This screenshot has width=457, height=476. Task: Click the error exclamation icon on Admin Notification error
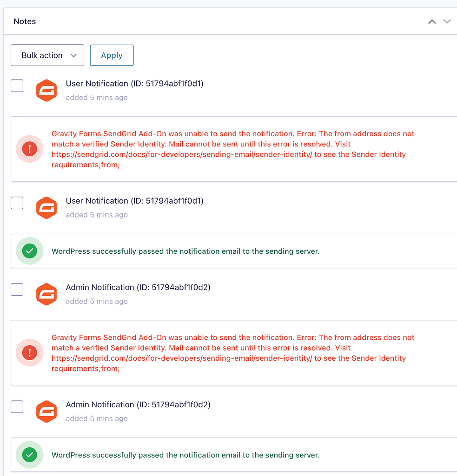(29, 352)
